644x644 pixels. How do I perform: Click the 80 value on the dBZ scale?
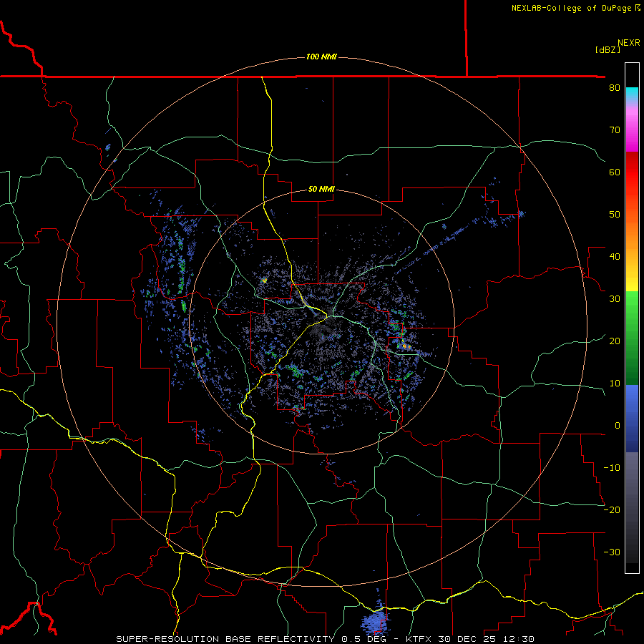coord(615,88)
